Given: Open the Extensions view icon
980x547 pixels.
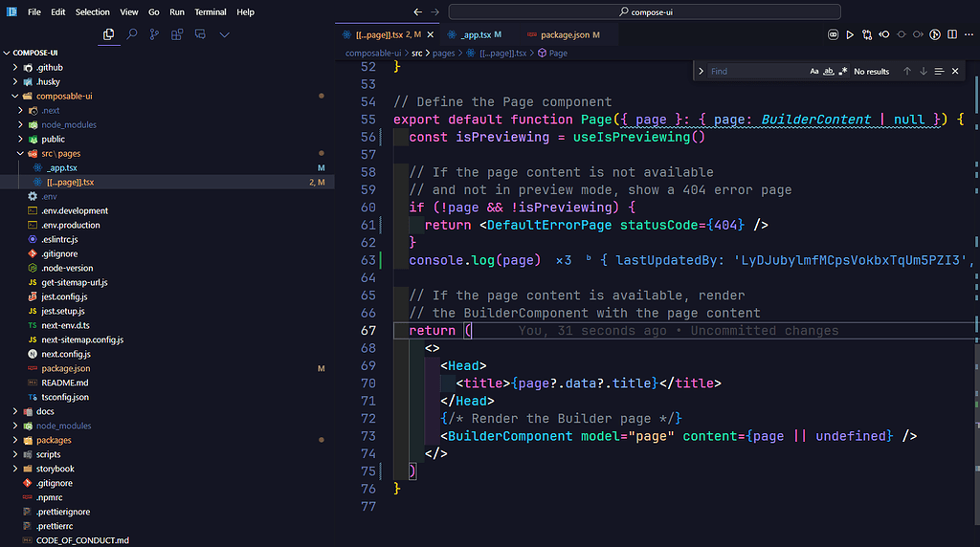Looking at the screenshot, I should pos(177,34).
